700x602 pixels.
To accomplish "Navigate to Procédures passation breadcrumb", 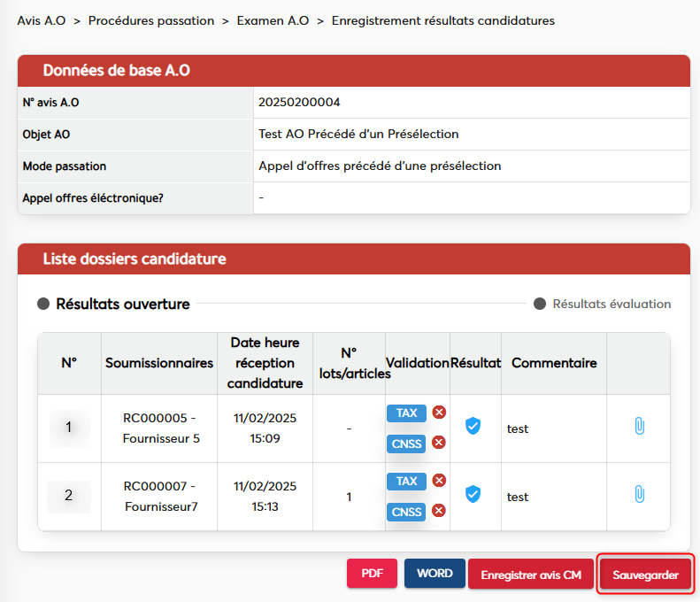I will [x=151, y=20].
